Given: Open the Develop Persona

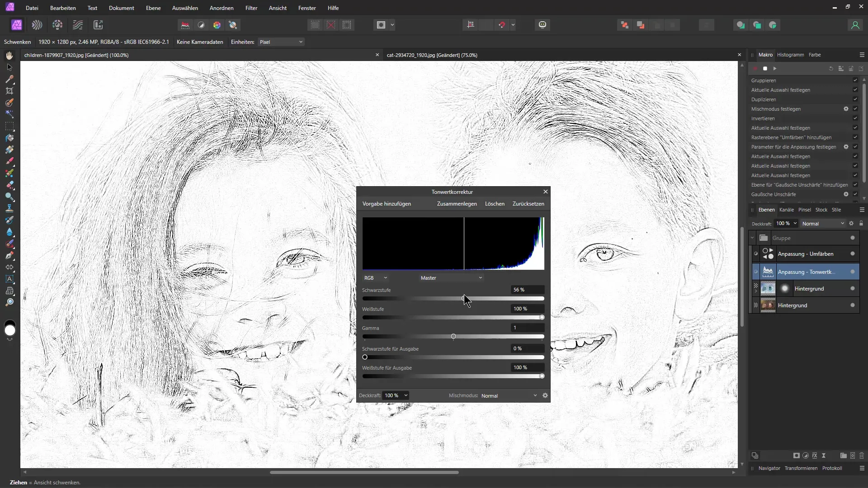Looking at the screenshot, I should [57, 25].
